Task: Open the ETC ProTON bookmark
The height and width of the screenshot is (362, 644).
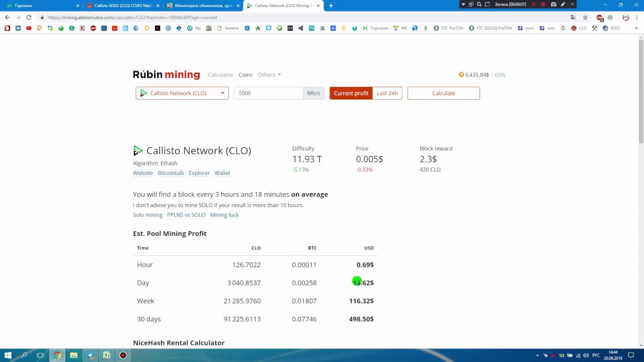Action: [x=448, y=28]
